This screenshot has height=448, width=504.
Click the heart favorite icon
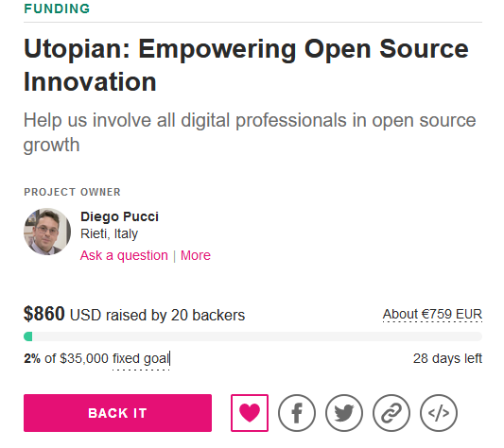click(x=250, y=413)
